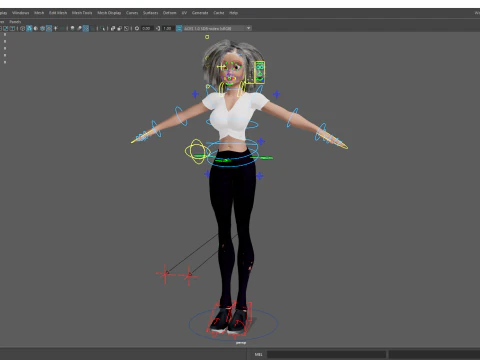This screenshot has width=480, height=360.
Task: Open the Help menu
Action: click(233, 13)
